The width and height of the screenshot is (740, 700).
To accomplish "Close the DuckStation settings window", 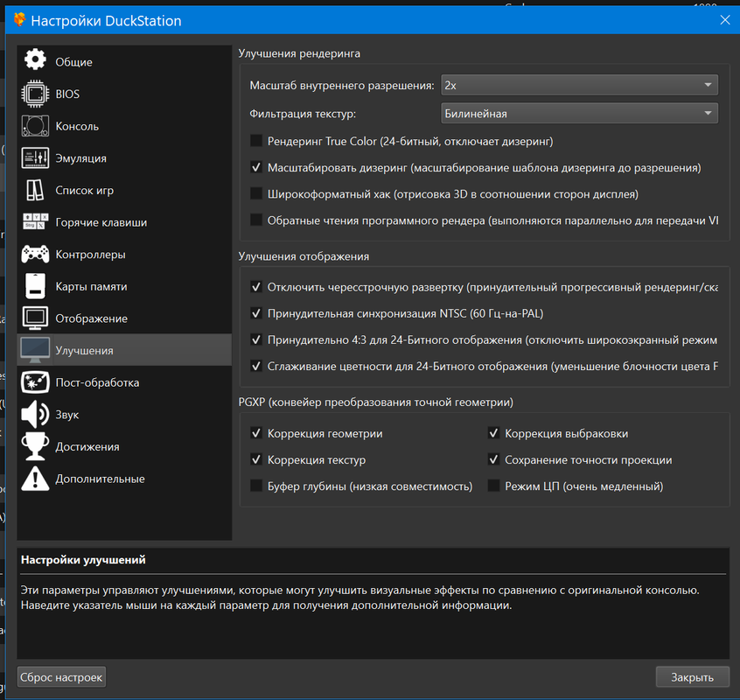I will click(725, 20).
